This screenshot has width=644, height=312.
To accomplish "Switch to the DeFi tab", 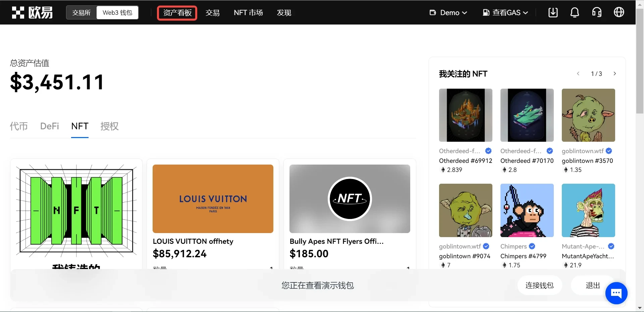I will point(49,126).
